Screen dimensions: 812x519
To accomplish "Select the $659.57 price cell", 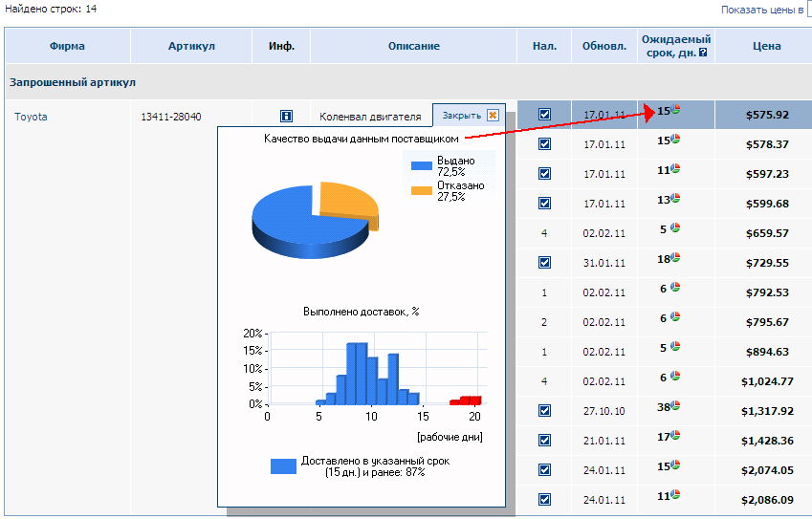I will coord(766,233).
